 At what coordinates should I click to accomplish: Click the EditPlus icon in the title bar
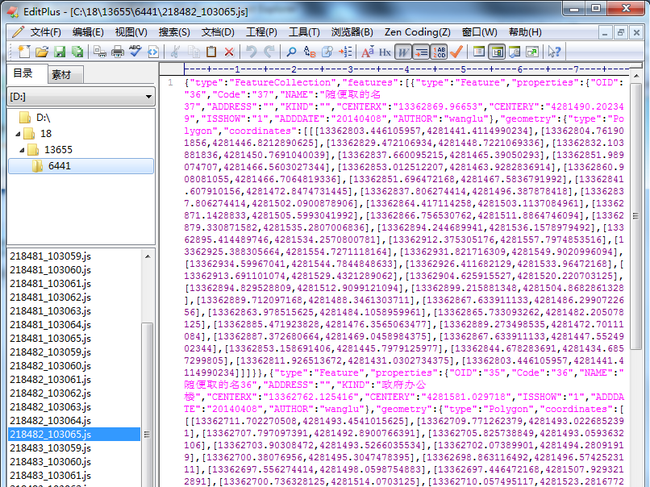click(12, 11)
